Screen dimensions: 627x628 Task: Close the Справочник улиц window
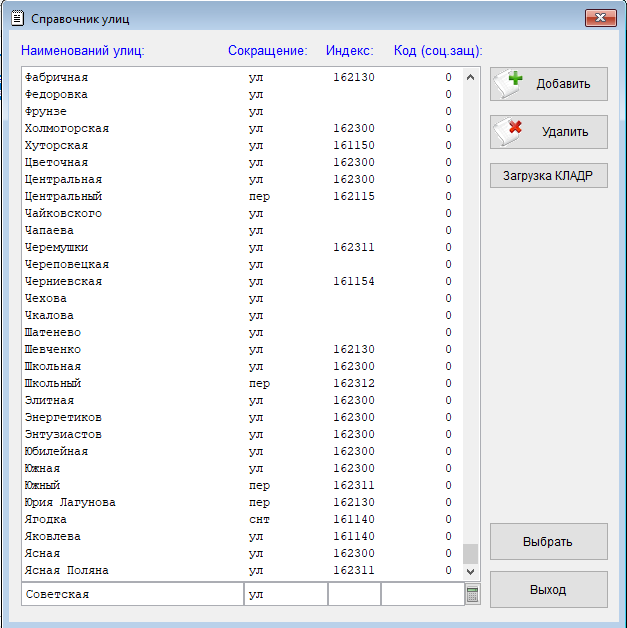point(599,18)
